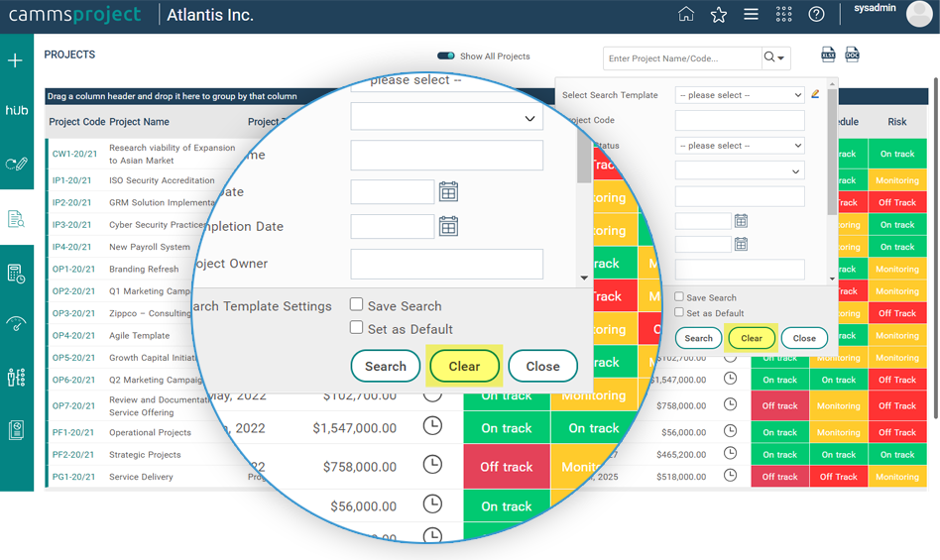The image size is (940, 560).
Task: Open the blank dropdown below Status
Action: (740, 170)
